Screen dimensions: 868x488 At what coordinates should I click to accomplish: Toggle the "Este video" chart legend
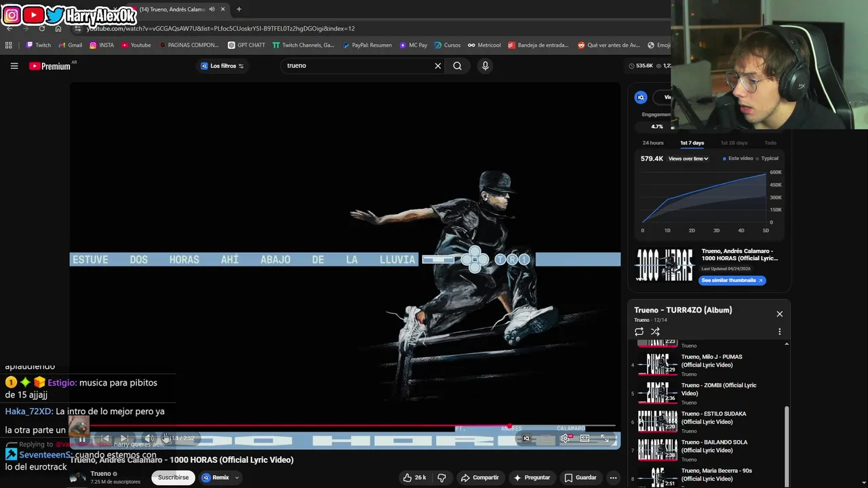[x=738, y=159]
